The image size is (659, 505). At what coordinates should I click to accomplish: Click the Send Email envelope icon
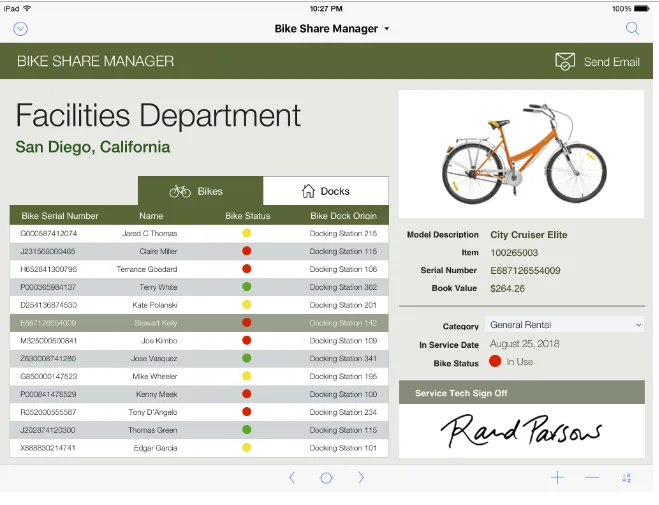click(565, 61)
